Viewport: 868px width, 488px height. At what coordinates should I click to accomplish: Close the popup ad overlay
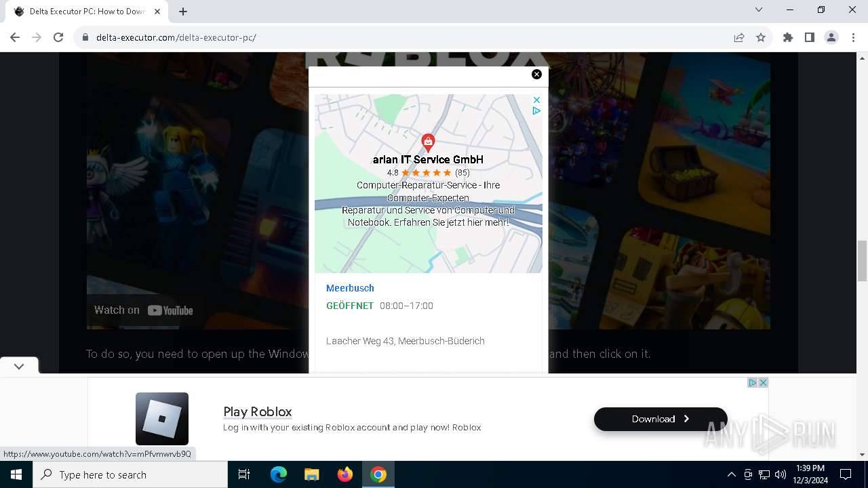pyautogui.click(x=536, y=75)
